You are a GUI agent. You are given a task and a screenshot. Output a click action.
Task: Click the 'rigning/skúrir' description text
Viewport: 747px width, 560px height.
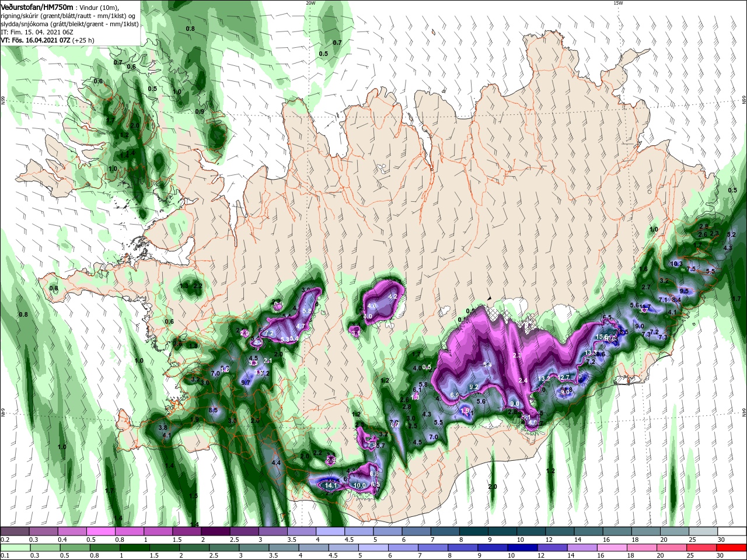coord(19,15)
